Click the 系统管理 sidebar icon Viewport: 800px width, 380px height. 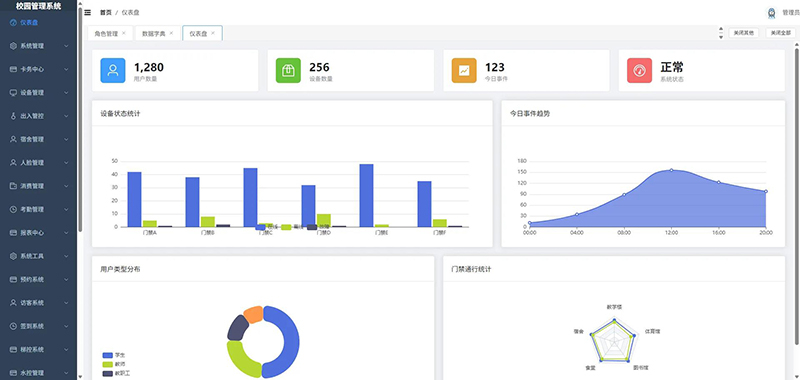(x=13, y=46)
